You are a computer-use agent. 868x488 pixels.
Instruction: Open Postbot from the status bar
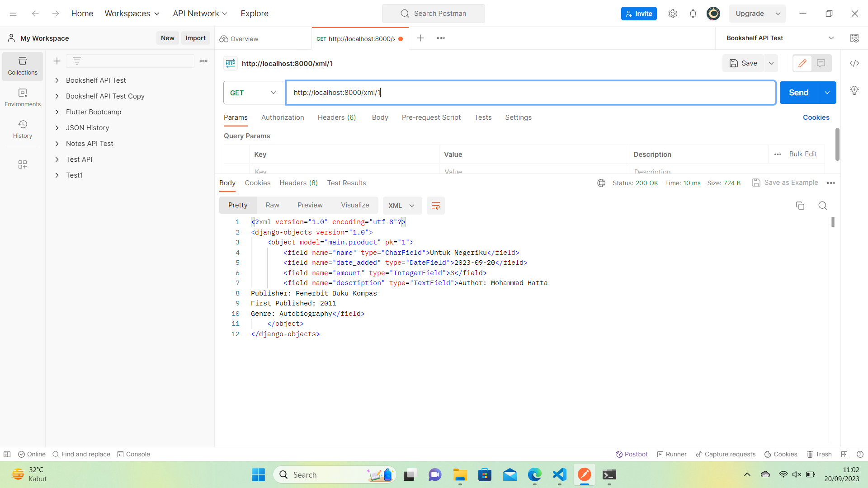tap(632, 454)
